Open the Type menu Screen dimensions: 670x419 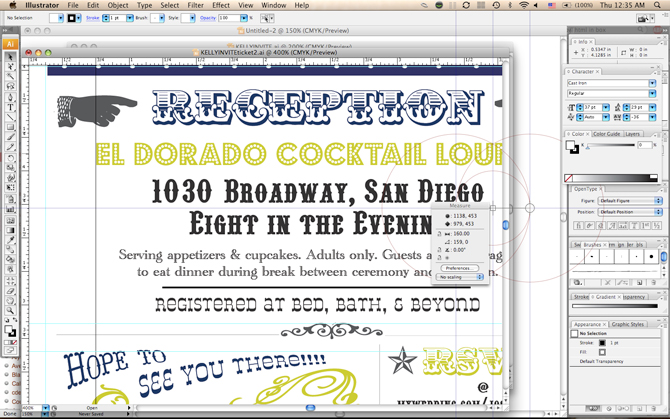point(144,5)
